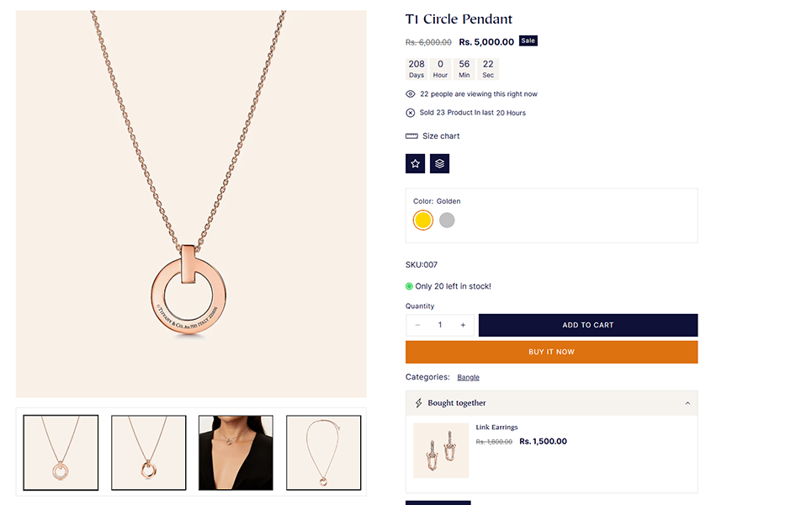Image resolution: width=812 pixels, height=505 pixels.
Task: Collapse the Bought together section
Action: [687, 403]
